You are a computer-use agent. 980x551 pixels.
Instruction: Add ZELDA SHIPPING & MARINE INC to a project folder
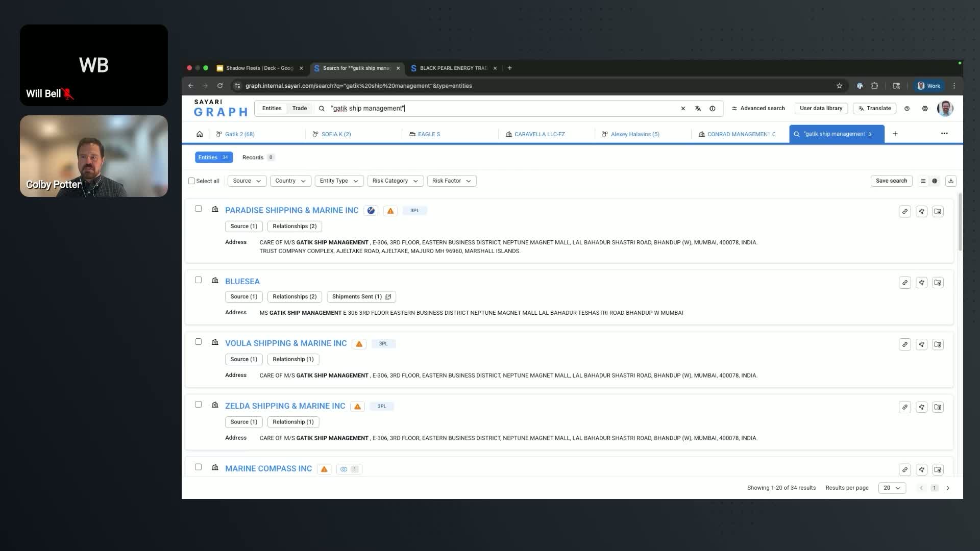coord(938,407)
